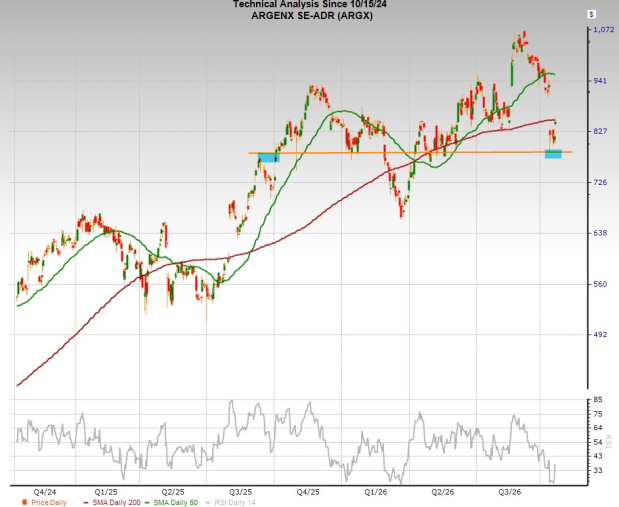The image size is (619, 507).
Task: Click the Q3/25 axis label
Action: point(241,492)
